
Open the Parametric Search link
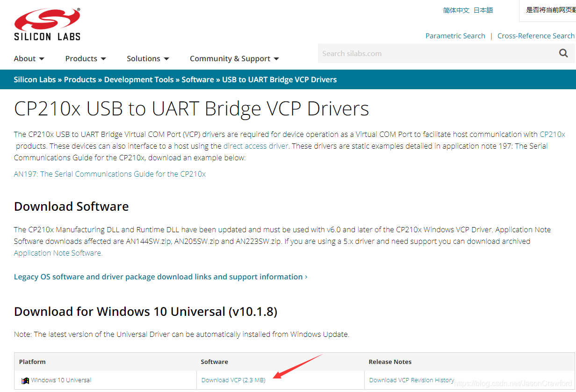coord(455,36)
